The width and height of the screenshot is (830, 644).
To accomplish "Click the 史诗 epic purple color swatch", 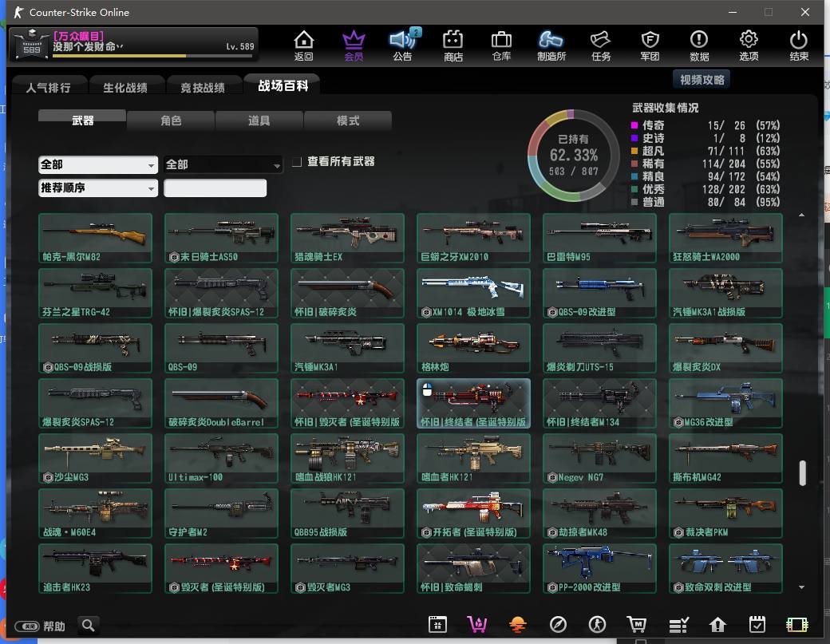I will point(634,138).
